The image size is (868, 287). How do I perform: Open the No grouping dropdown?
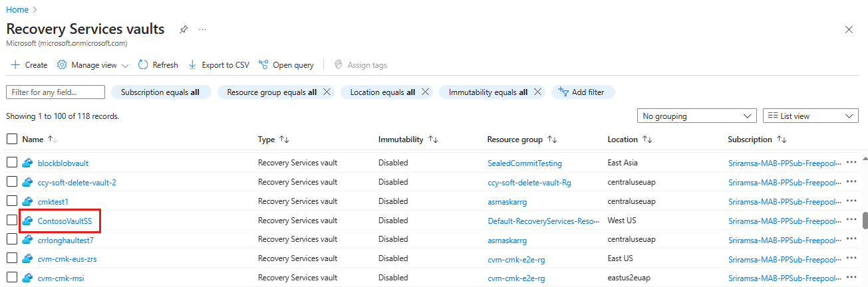pyautogui.click(x=696, y=116)
